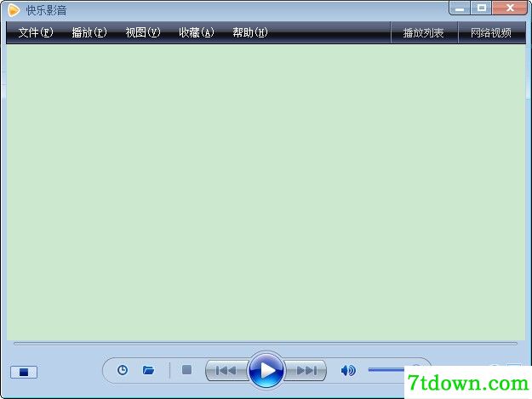532x399 pixels.
Task: Mute audio with the speaker icon
Action: pos(348,370)
